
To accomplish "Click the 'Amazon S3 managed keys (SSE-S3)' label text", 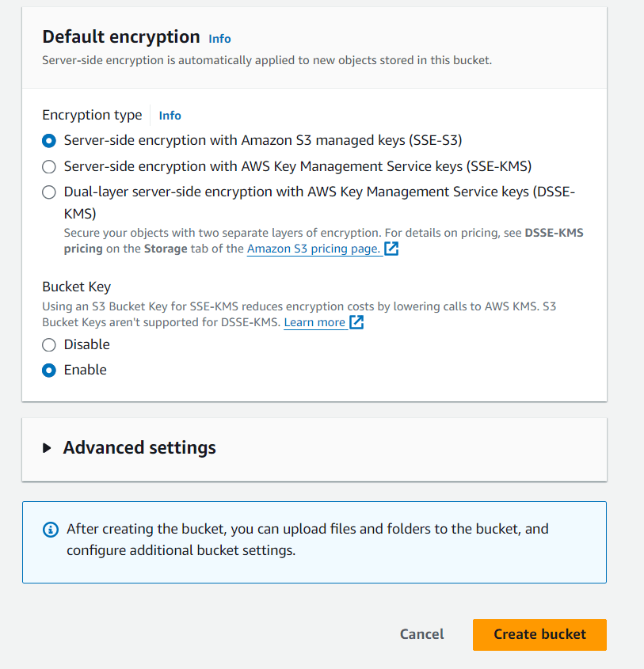I will [x=263, y=141].
